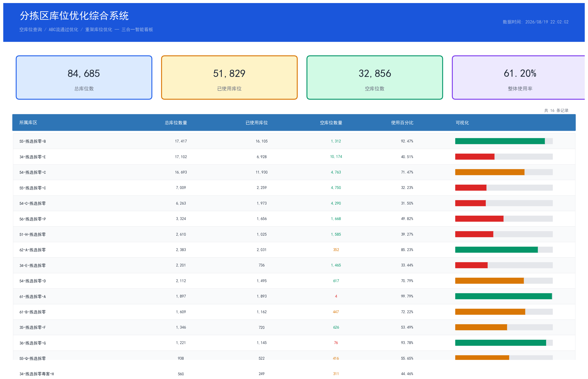588x379 pixels.
Task: Click the 共 16 条记录 record count
Action: tap(556, 111)
